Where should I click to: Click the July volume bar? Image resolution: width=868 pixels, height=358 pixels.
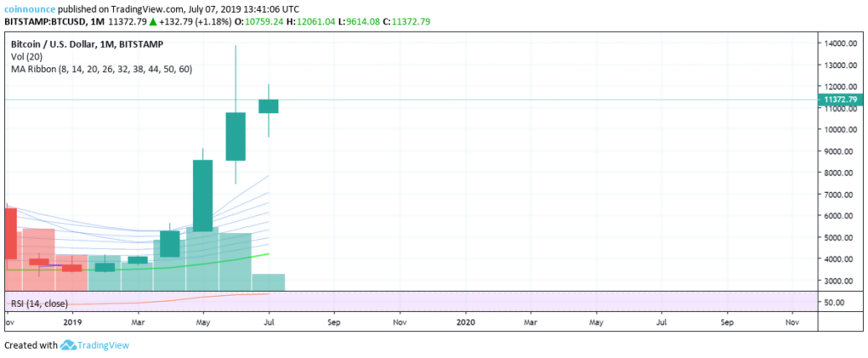coord(268,283)
